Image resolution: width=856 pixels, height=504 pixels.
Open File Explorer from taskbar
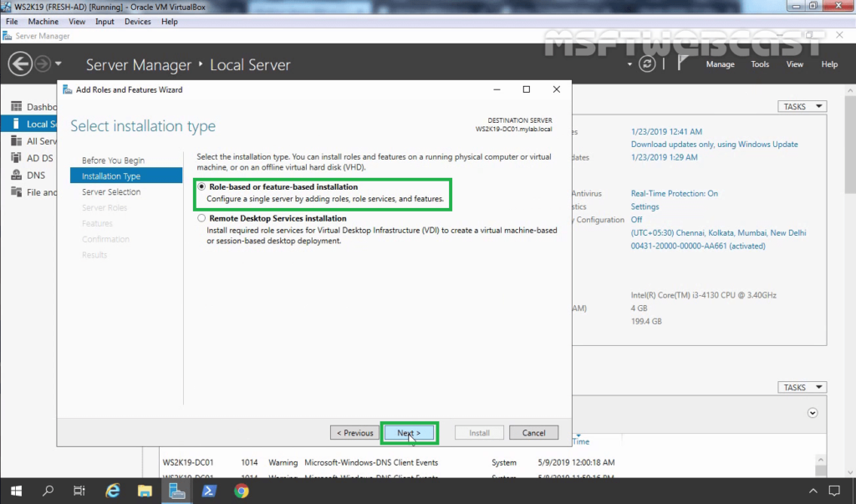[x=145, y=491]
